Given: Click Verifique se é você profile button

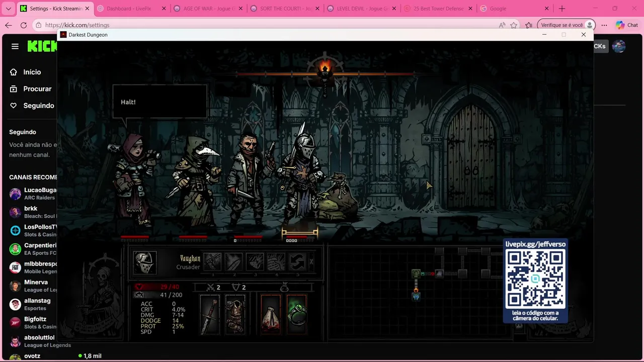Looking at the screenshot, I should (x=566, y=25).
